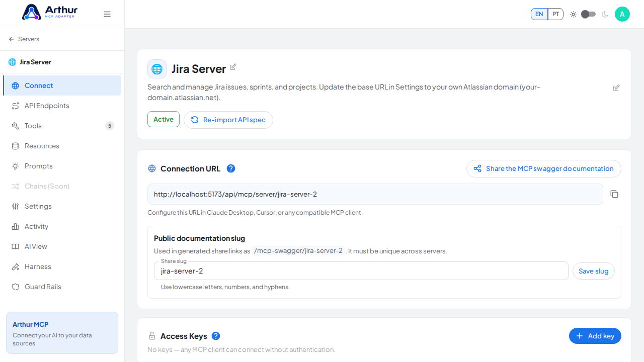Click the Harness icon in sidebar
The image size is (644, 362).
pos(16,266)
